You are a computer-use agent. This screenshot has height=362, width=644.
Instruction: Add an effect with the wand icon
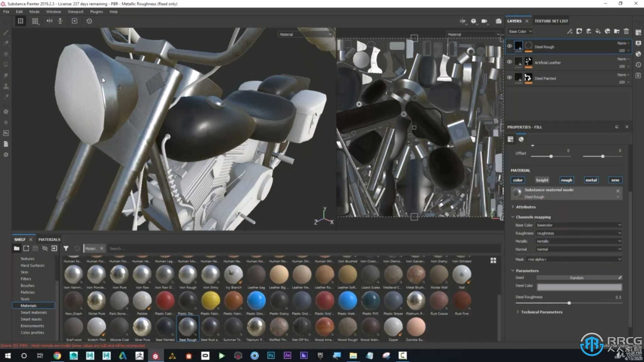[570, 31]
